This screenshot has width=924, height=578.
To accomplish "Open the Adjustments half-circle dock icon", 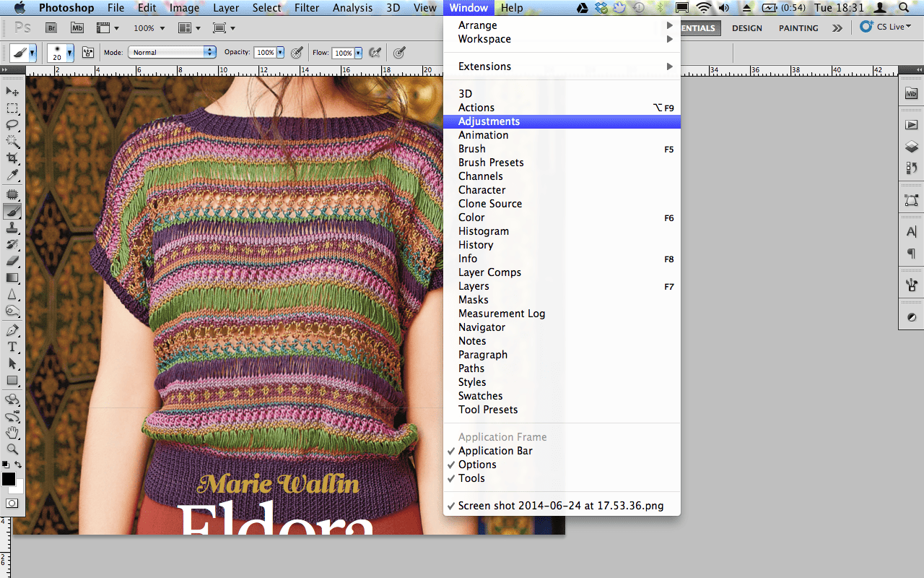I will (911, 317).
